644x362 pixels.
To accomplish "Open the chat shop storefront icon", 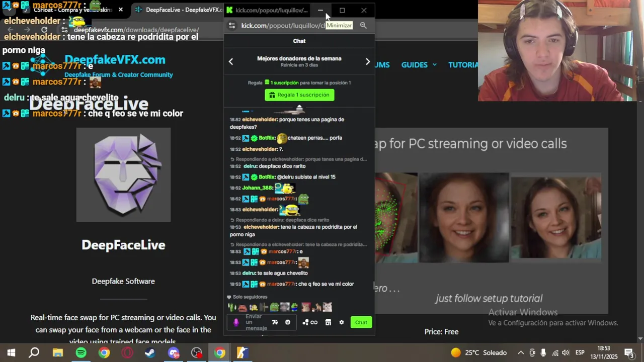I will 328,322.
